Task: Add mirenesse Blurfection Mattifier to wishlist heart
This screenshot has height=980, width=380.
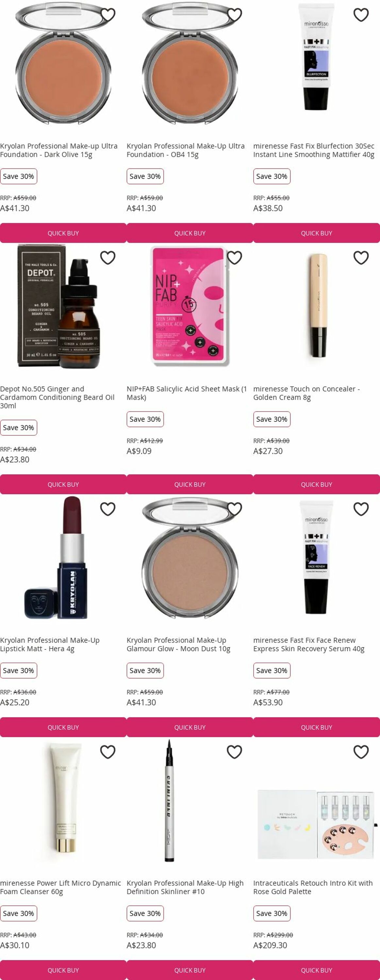Action: pos(361,15)
